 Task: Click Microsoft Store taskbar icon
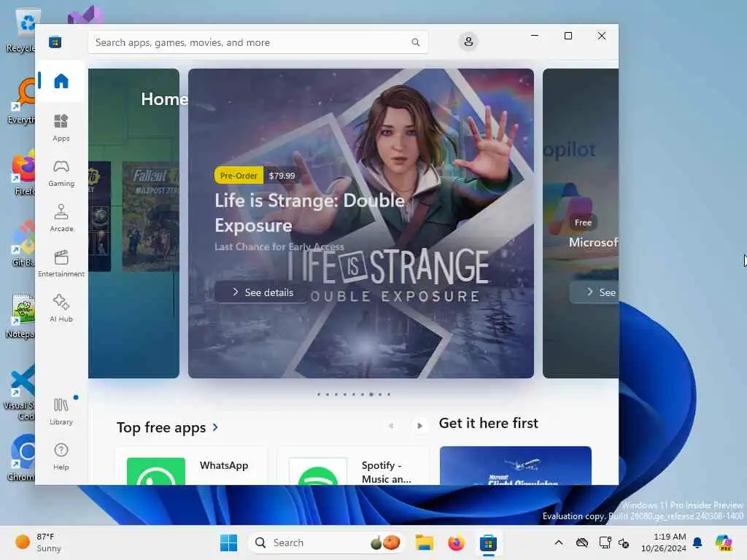pos(488,542)
